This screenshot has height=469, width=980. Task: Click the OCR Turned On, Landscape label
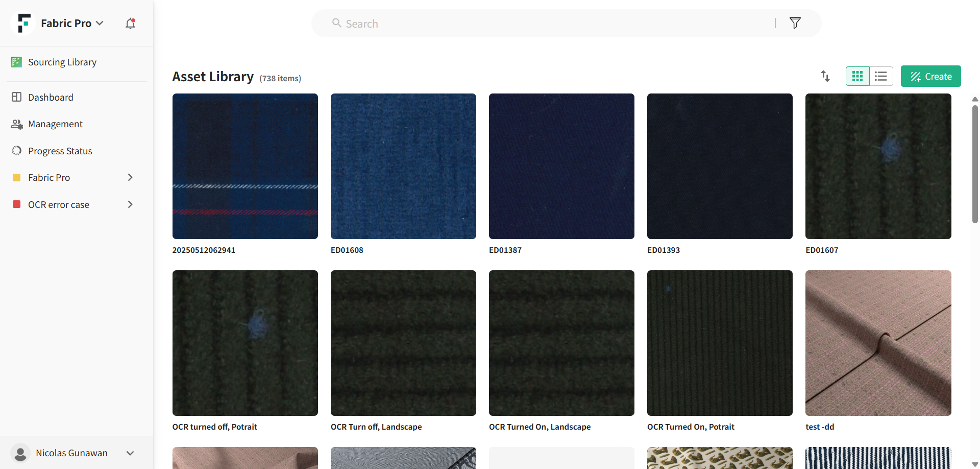pos(540,427)
